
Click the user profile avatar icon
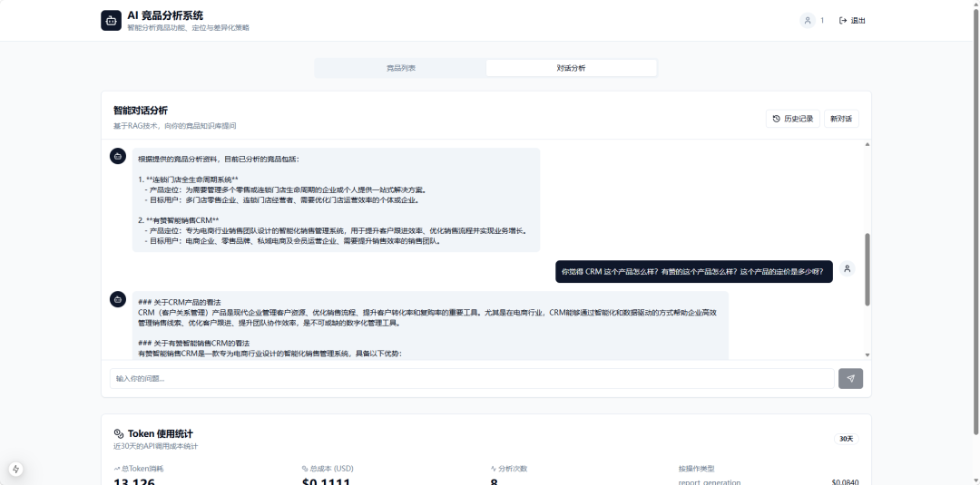[808, 20]
